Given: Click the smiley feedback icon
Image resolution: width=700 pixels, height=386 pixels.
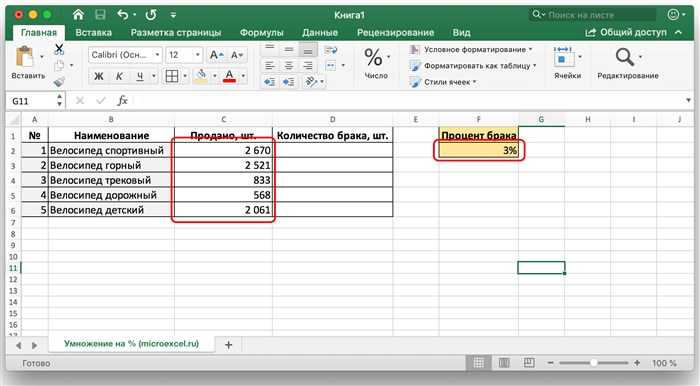Looking at the screenshot, I should tap(673, 15).
